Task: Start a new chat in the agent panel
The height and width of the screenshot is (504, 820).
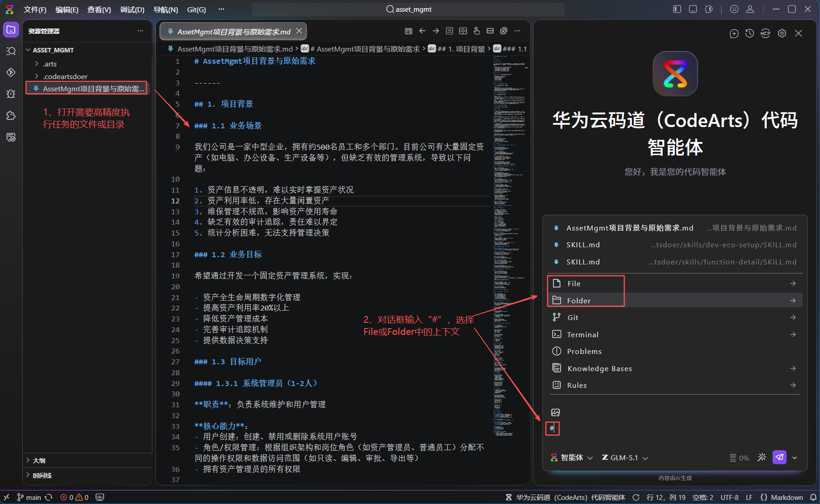Action: [x=734, y=33]
